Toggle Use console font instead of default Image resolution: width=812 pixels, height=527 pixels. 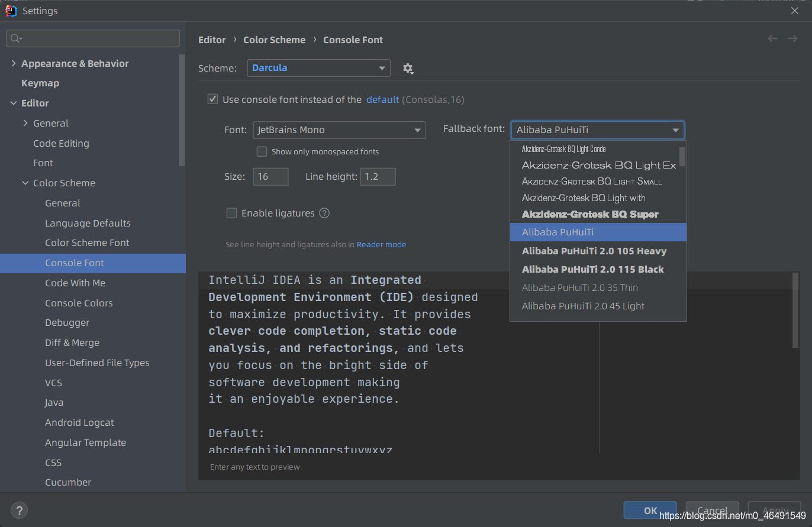click(x=213, y=99)
